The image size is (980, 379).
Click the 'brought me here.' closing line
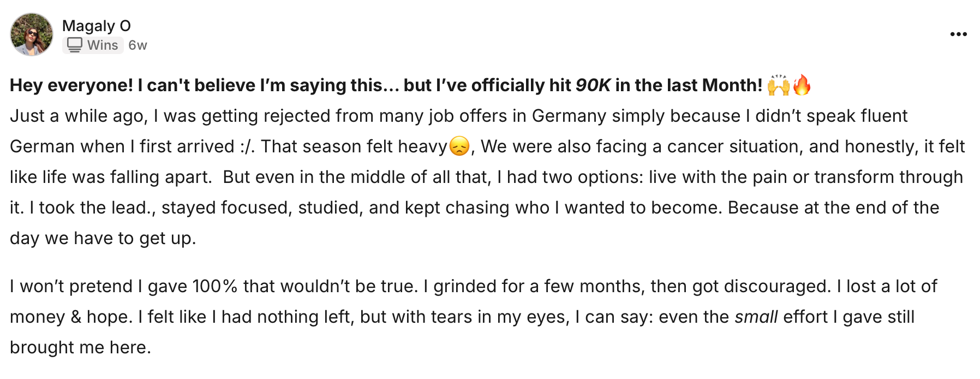tap(80, 347)
